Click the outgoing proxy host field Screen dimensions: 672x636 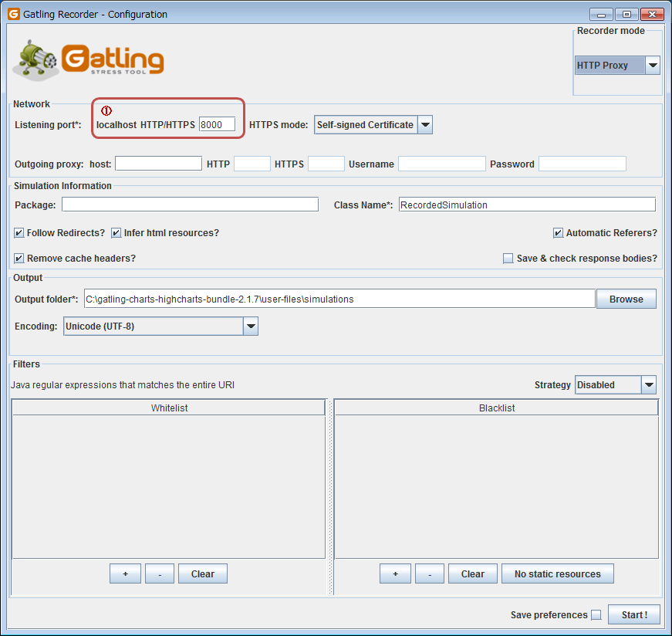(159, 164)
